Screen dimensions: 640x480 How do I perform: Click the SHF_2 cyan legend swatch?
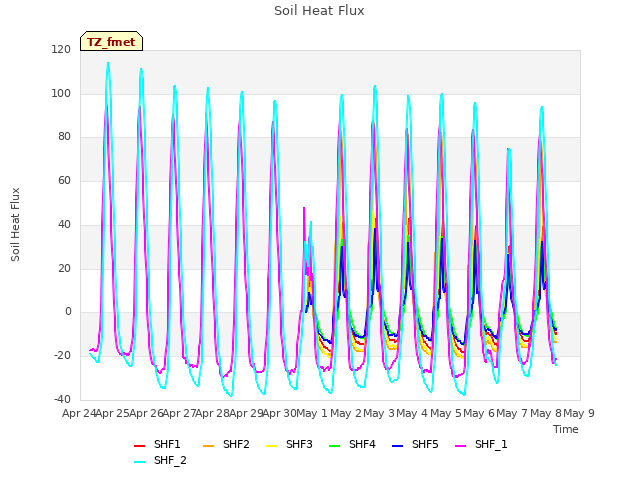click(x=140, y=462)
